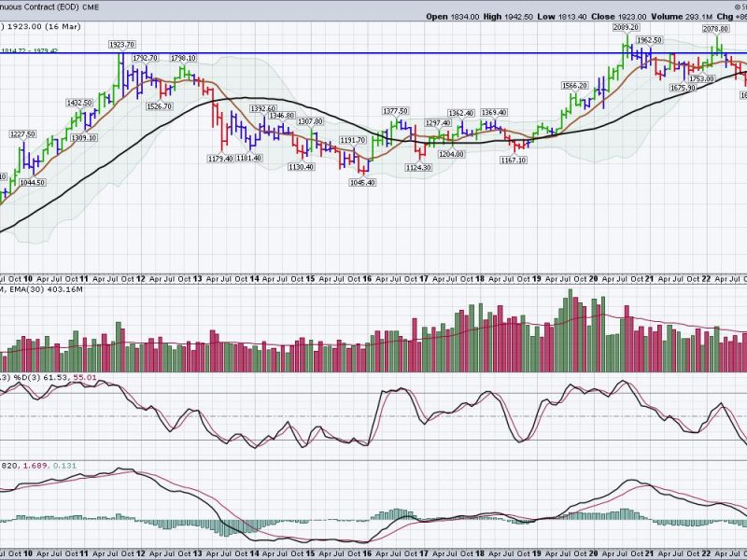Click the 1181.40 low label
The height and width of the screenshot is (560, 747).
(248, 158)
